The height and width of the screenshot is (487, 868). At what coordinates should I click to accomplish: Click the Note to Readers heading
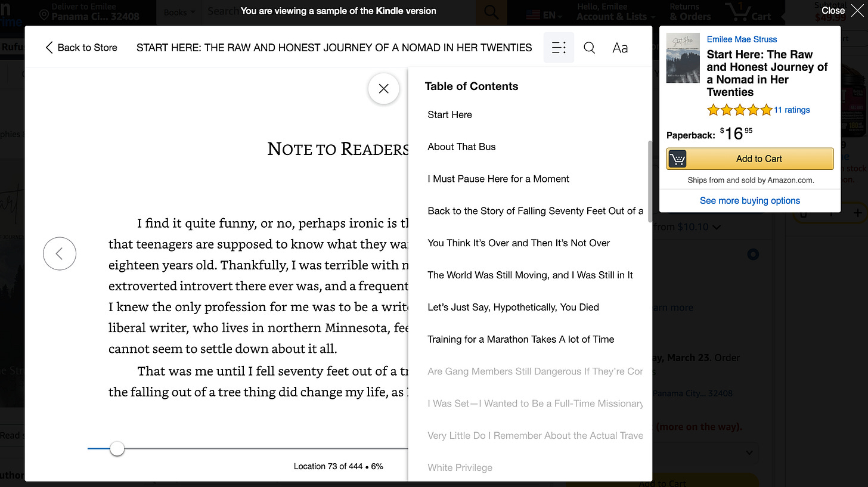(x=337, y=148)
